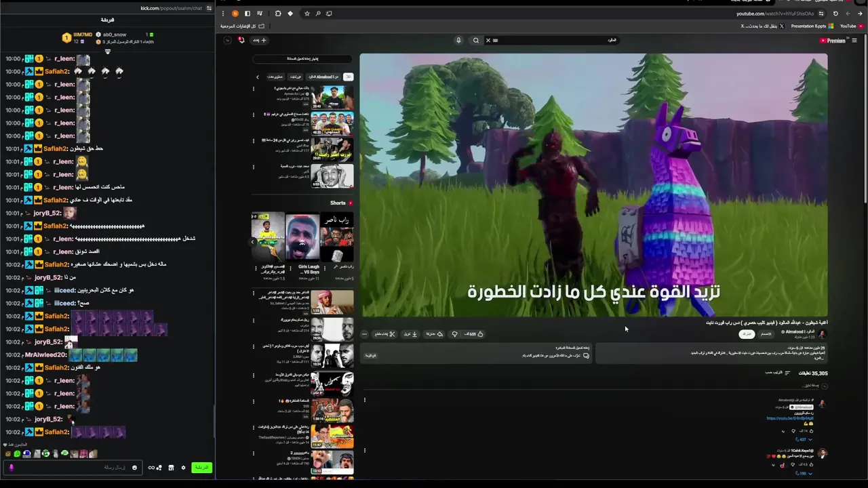Go back in the browser
Screen dimensions: 868x488
click(859, 14)
